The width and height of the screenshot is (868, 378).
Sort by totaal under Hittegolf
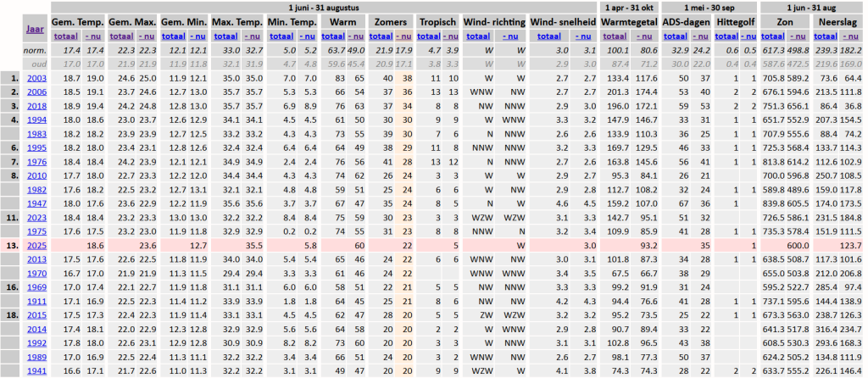click(726, 36)
